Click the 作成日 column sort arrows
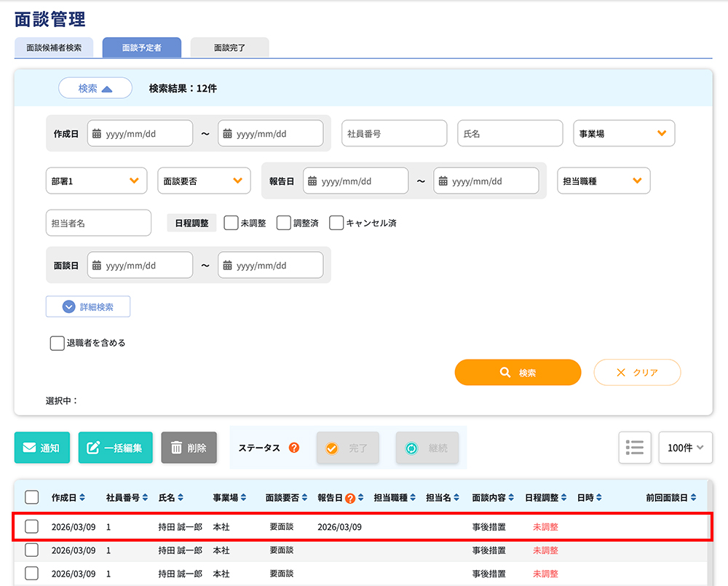Viewport: 728px width, 586px height. pyautogui.click(x=82, y=498)
